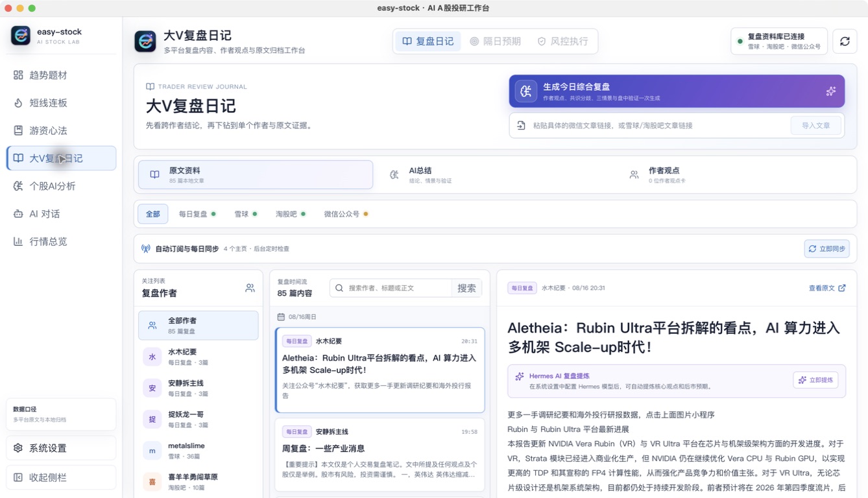Filter by 微信公众号 source
Screen dimensions: 868x498
(346, 214)
